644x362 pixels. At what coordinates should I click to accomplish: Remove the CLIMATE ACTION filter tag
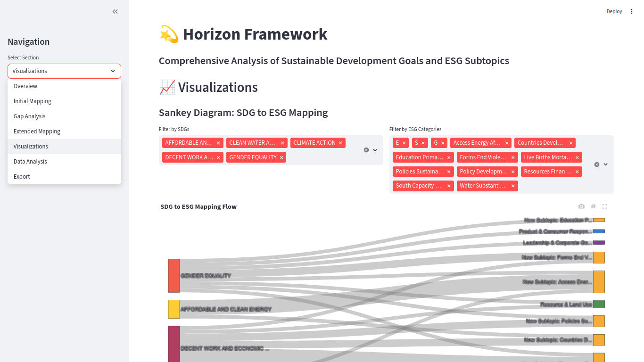340,143
